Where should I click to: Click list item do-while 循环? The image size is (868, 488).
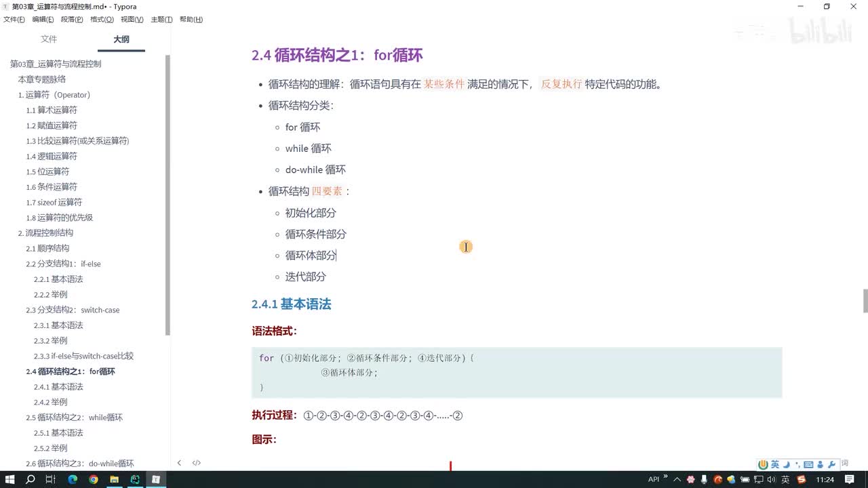(315, 169)
